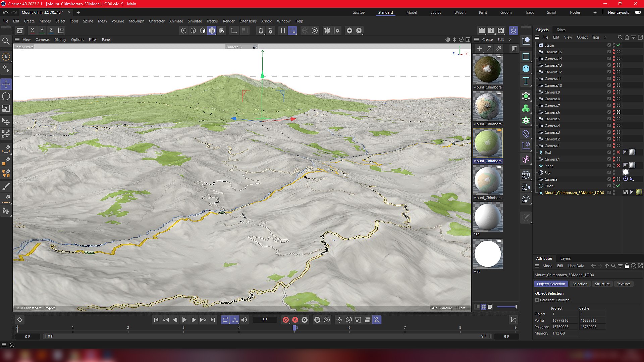Click the Undo arrow icon
Image resolution: width=644 pixels, height=362 pixels.
click(5, 12)
